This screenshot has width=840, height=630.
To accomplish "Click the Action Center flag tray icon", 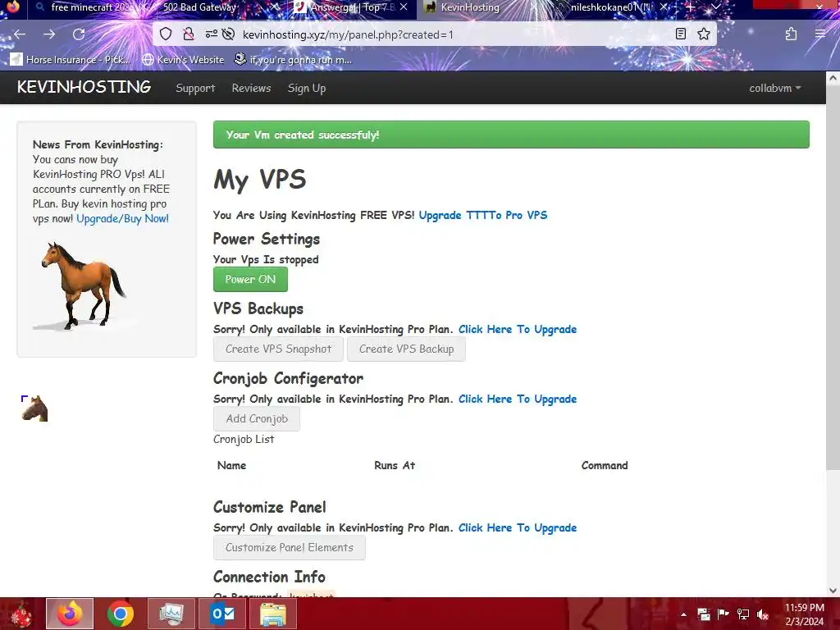I will click(x=723, y=614).
